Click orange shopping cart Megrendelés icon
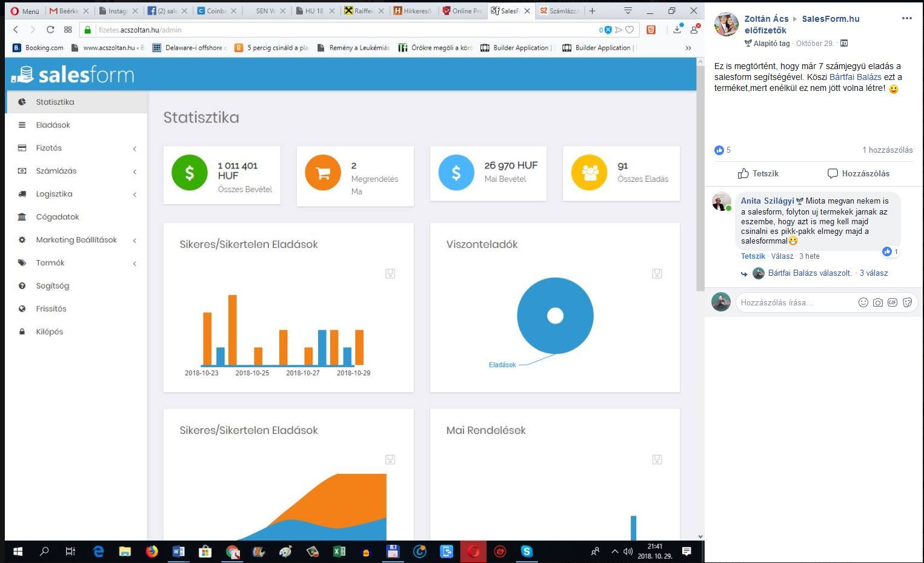 point(323,173)
